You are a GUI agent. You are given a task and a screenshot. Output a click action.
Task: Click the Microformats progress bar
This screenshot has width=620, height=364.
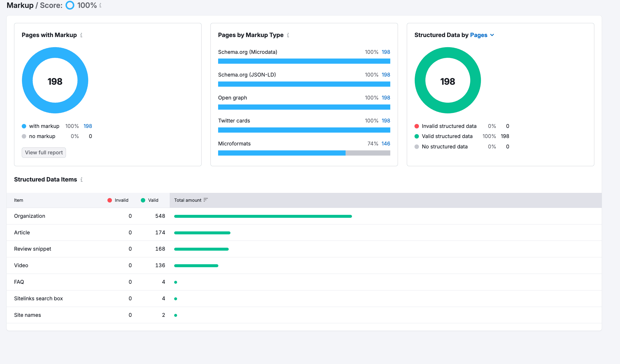coord(304,153)
